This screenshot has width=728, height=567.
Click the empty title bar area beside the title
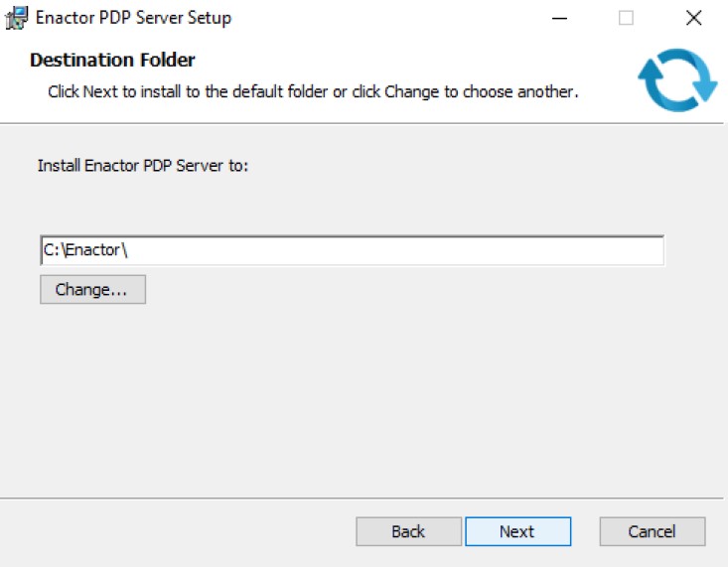(x=397, y=18)
